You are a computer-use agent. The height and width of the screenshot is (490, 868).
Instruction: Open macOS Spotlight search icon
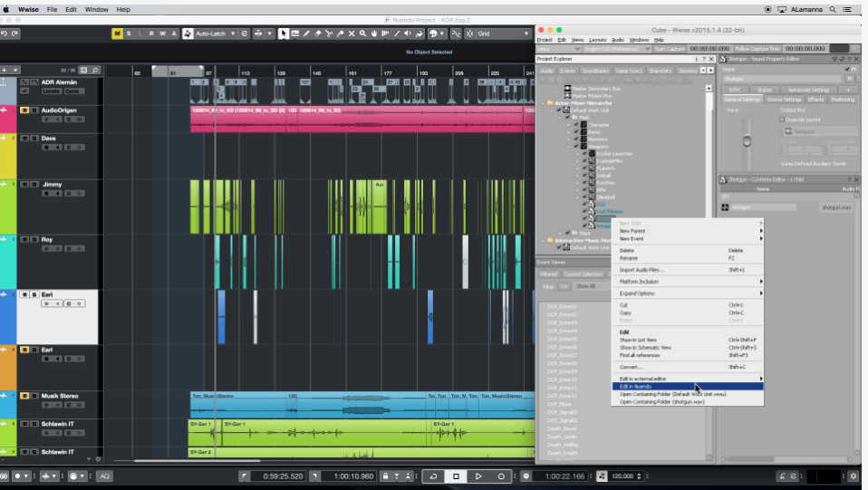pos(833,9)
